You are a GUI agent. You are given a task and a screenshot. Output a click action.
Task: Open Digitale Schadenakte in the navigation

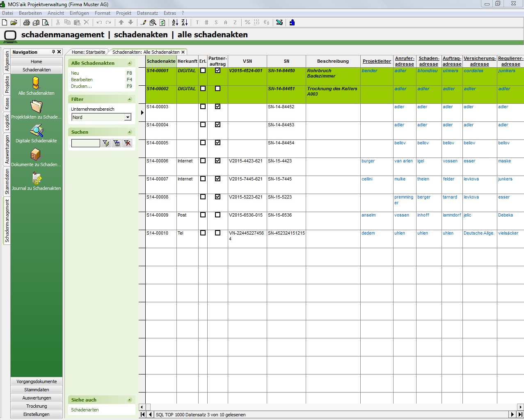tap(36, 134)
